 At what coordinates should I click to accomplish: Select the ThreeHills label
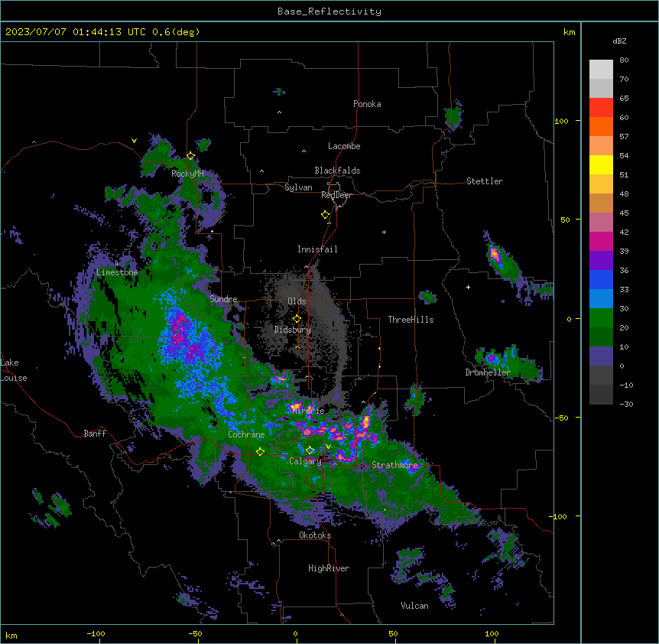pos(411,320)
